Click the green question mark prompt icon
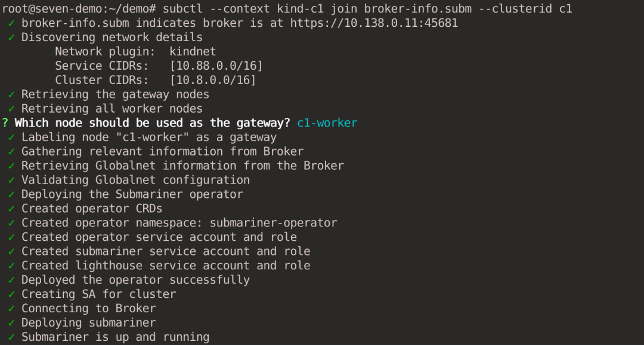 (5, 123)
